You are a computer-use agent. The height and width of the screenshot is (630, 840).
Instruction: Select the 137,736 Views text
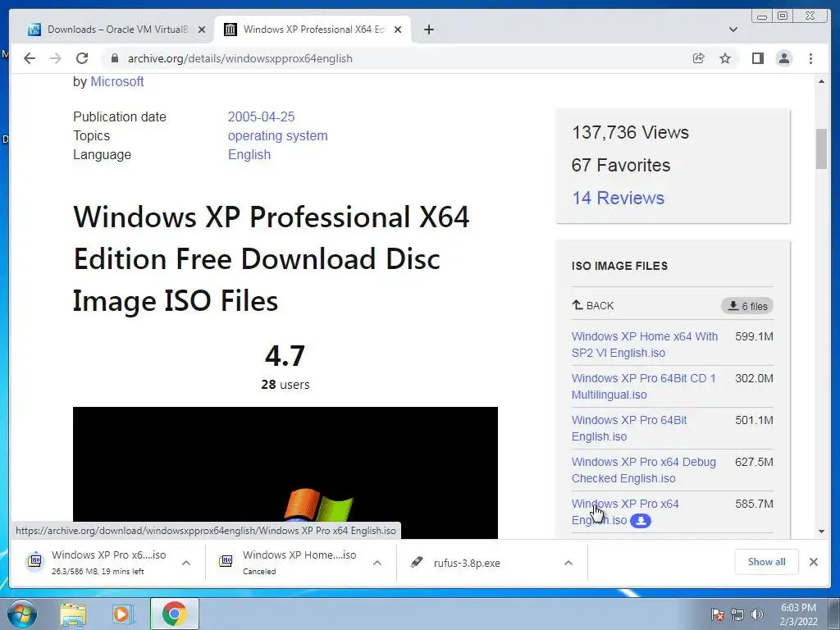630,132
